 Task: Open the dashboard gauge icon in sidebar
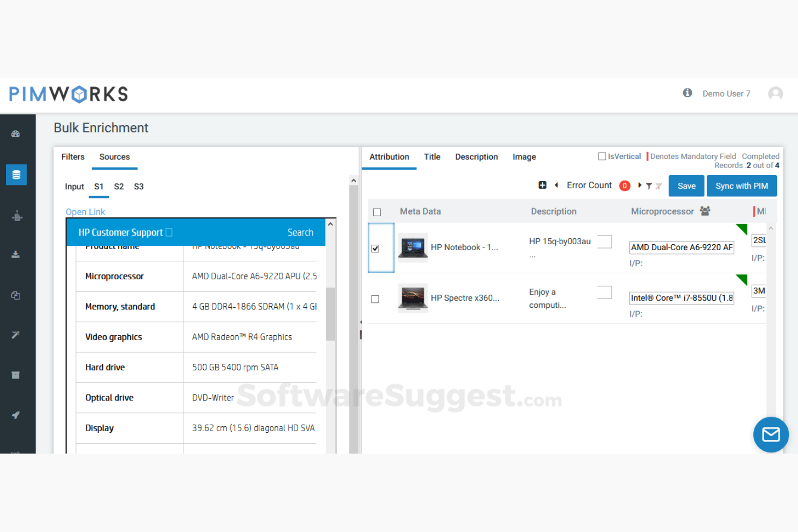[x=16, y=134]
